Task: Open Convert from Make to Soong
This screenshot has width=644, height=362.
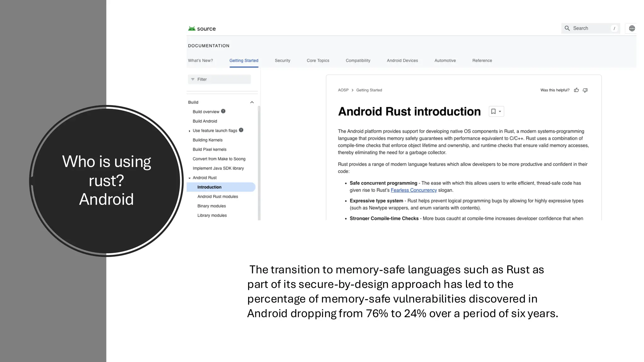Action: (219, 159)
